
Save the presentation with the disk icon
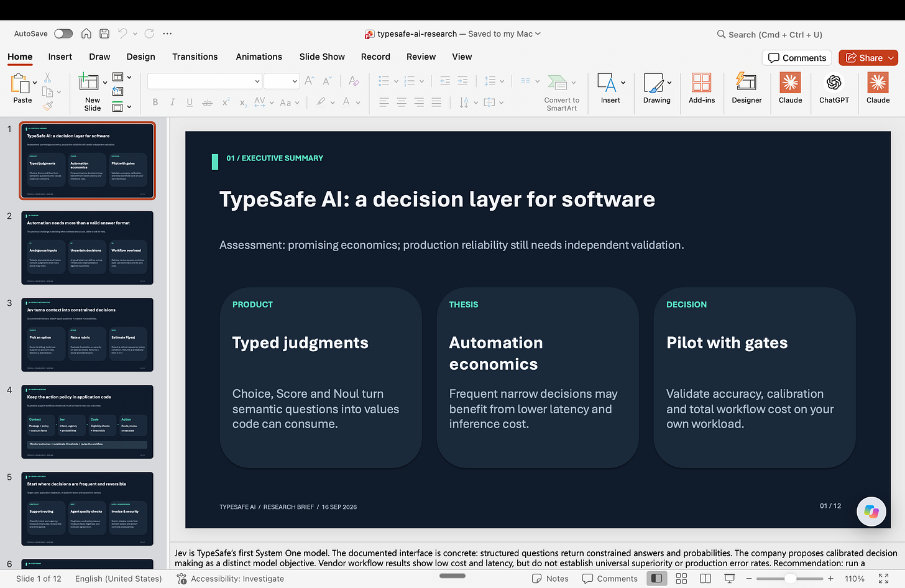pyautogui.click(x=104, y=34)
